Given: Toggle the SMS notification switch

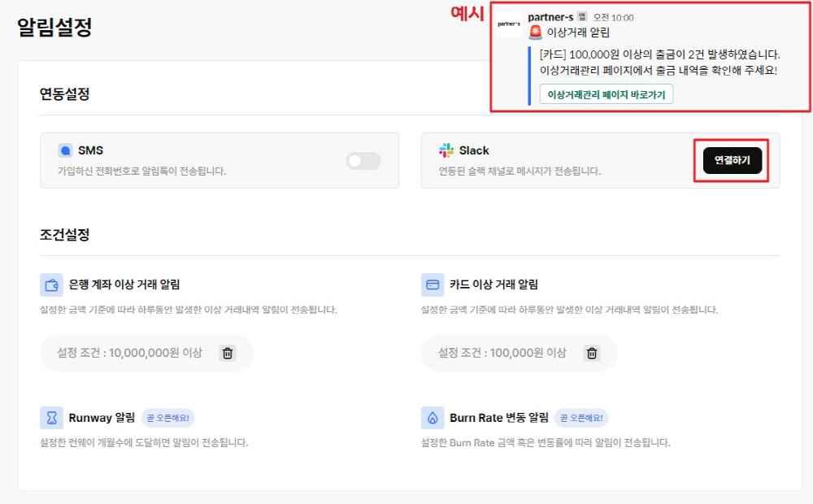Looking at the screenshot, I should [x=363, y=161].
